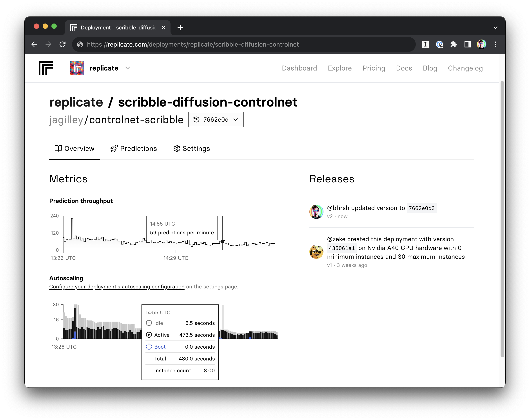Screen dimensions: 530x420
Task: Click the throughput chart marker dot
Action: [x=222, y=242]
